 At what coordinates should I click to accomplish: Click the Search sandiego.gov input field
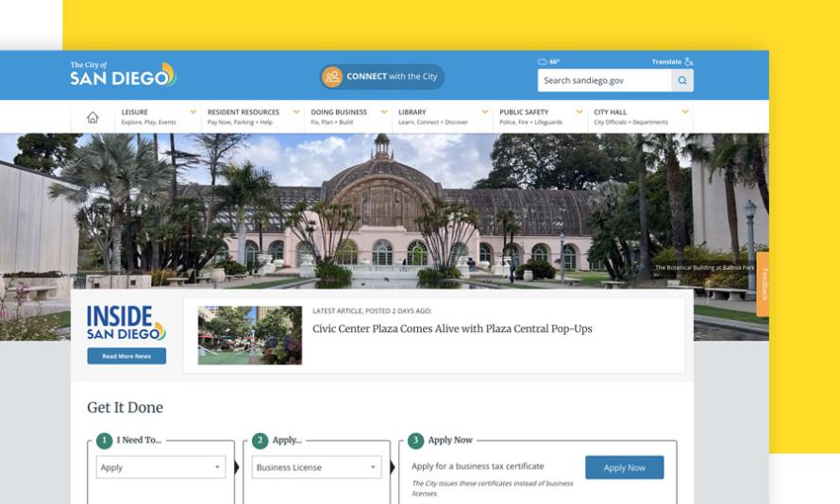(x=604, y=80)
